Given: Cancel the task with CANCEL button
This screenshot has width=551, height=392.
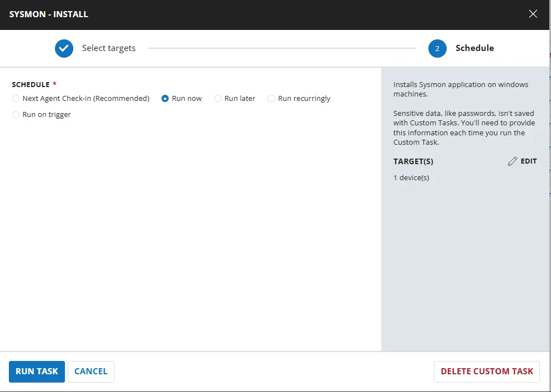Looking at the screenshot, I should click(91, 371).
